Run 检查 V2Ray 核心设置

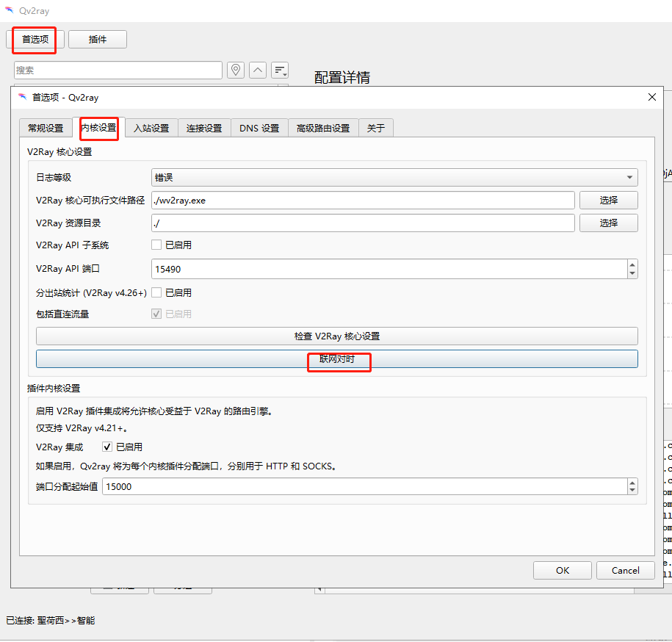[x=336, y=336]
